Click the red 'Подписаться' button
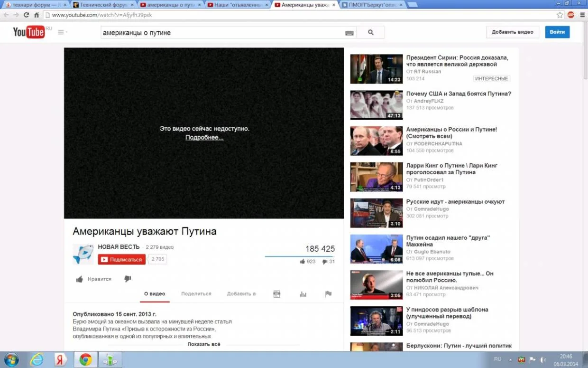Image resolution: width=588 pixels, height=368 pixels. 121,259
